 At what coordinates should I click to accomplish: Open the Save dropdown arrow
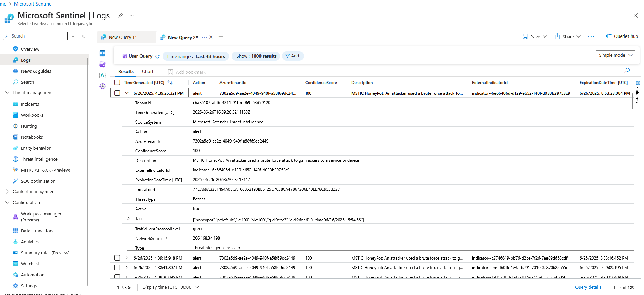point(545,36)
